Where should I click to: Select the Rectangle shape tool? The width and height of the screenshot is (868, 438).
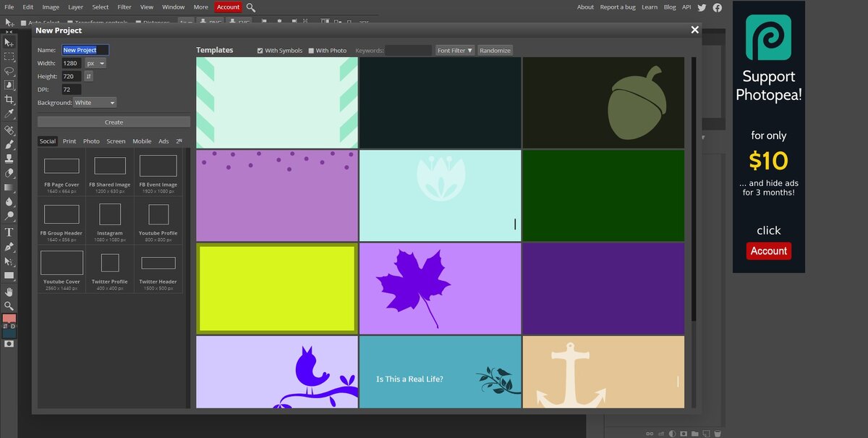click(9, 276)
